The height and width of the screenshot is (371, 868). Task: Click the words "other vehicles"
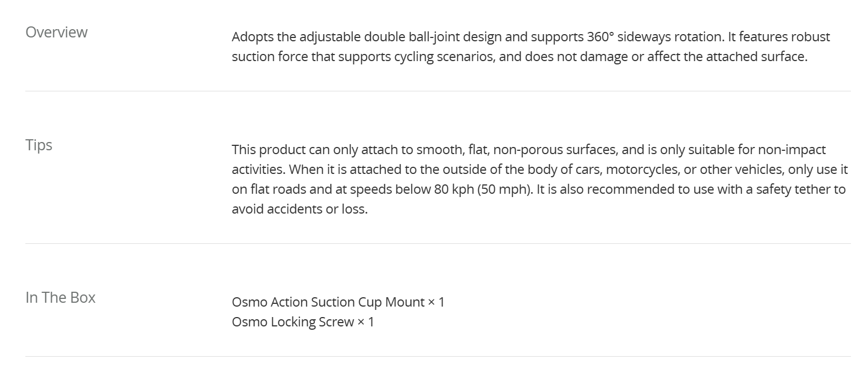pyautogui.click(x=740, y=170)
